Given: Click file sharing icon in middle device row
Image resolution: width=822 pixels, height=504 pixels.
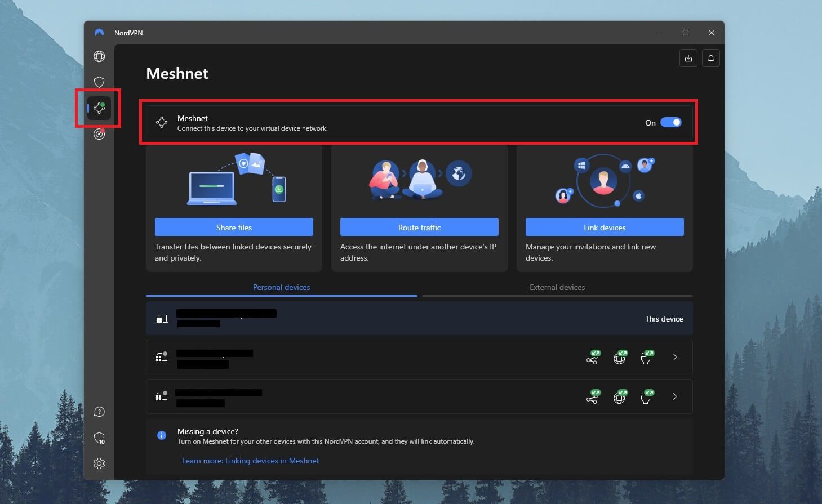Looking at the screenshot, I should (593, 357).
